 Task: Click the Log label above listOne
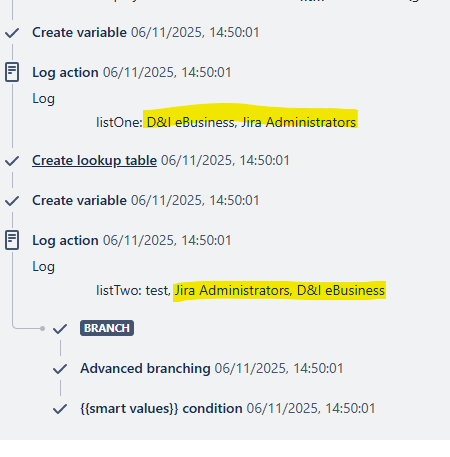tap(43, 99)
